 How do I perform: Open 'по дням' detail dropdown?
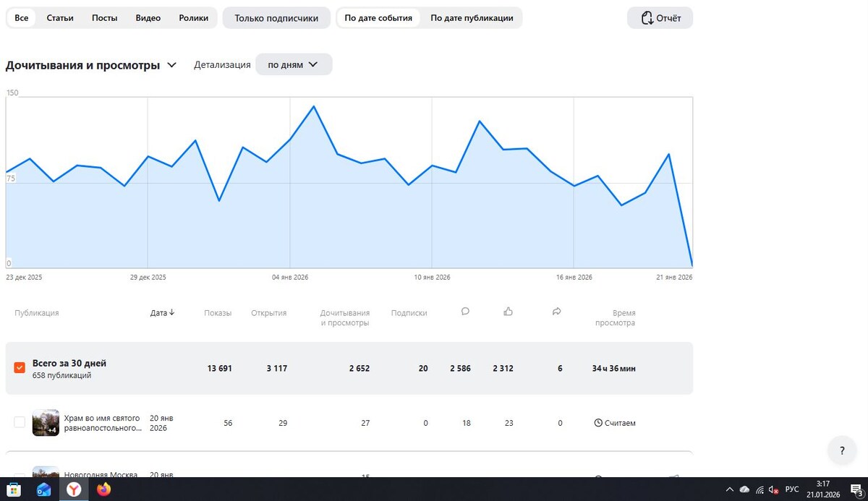[294, 64]
